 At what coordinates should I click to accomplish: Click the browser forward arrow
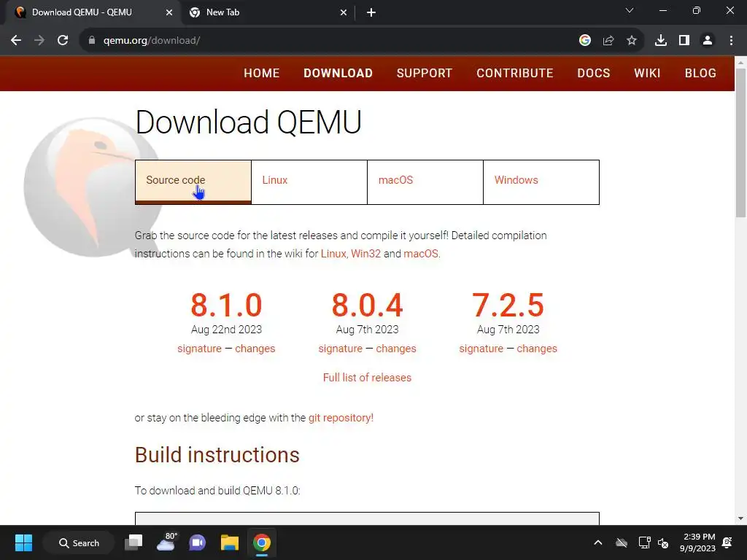pos(39,41)
